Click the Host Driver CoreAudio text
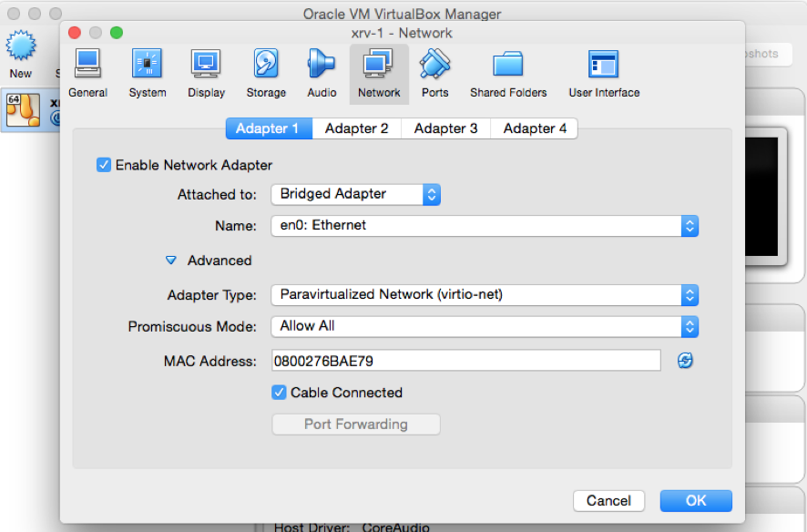807x532 pixels. [352, 527]
